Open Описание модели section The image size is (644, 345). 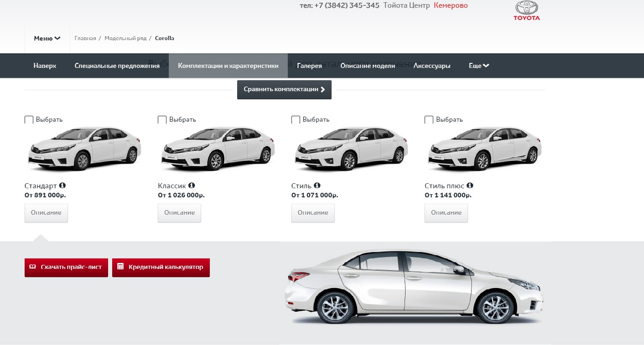[x=368, y=66]
